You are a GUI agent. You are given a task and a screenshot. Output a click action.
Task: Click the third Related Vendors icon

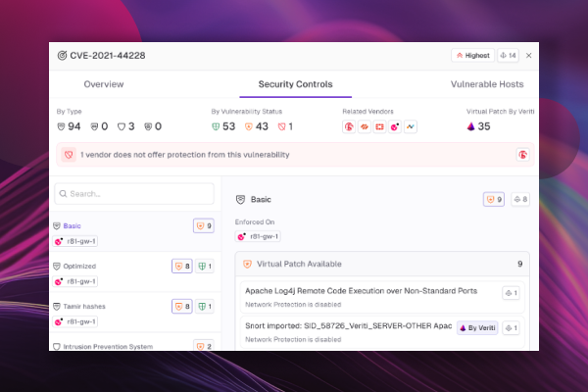point(379,126)
